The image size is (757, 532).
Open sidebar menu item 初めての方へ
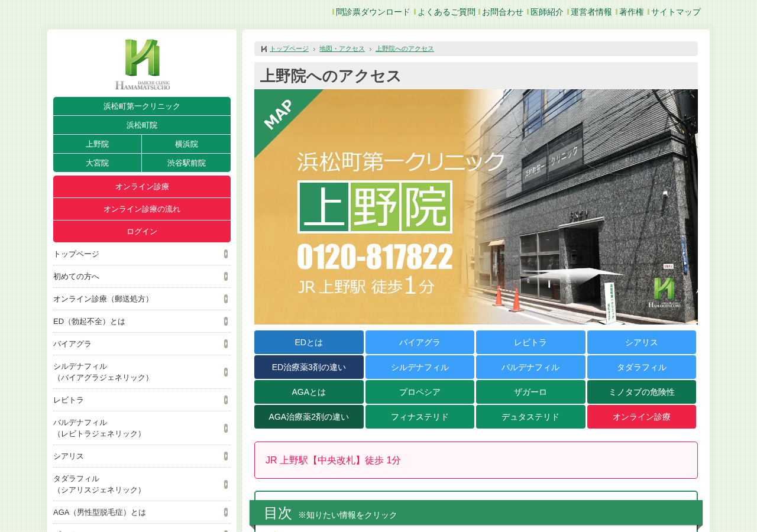tap(142, 277)
